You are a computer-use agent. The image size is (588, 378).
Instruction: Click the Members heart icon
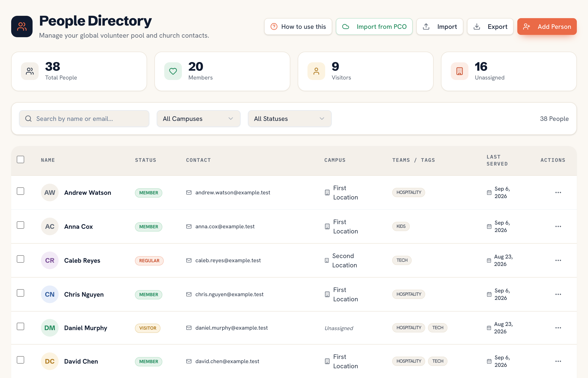click(173, 71)
